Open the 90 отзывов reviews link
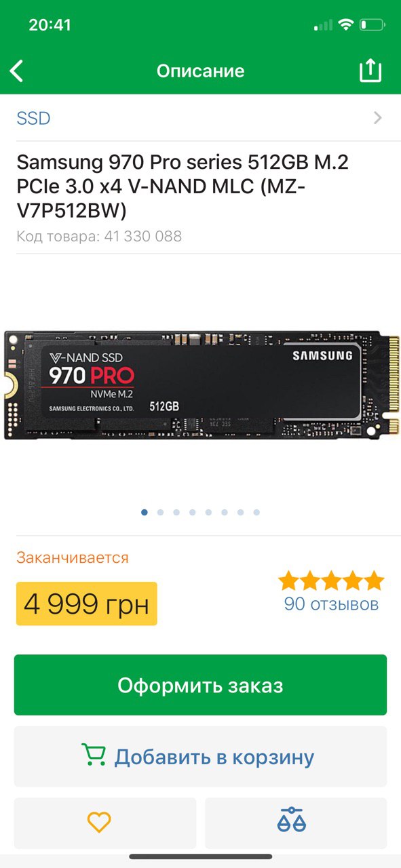This screenshot has height=868, width=401. point(331,604)
